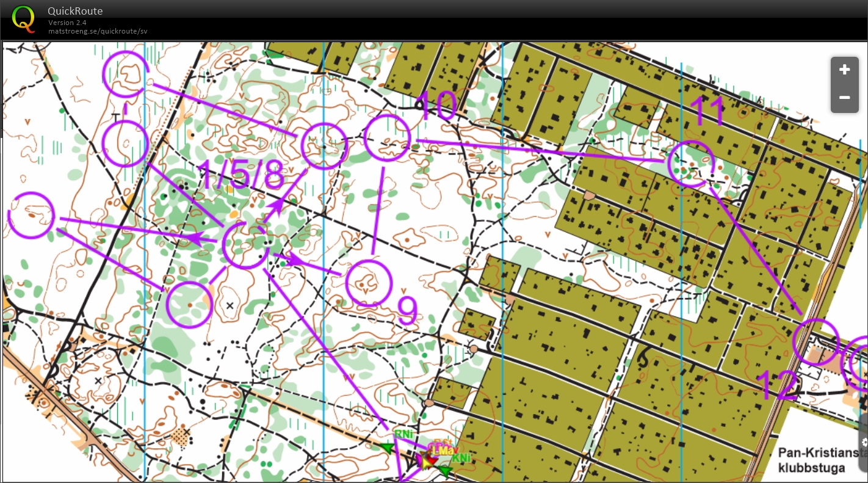Click the 1/5/8 control label
This screenshot has width=868, height=483.
tap(241, 176)
